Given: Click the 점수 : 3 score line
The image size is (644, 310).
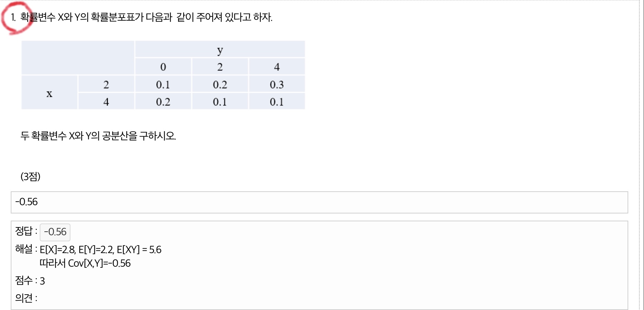Looking at the screenshot, I should pyautogui.click(x=30, y=281).
